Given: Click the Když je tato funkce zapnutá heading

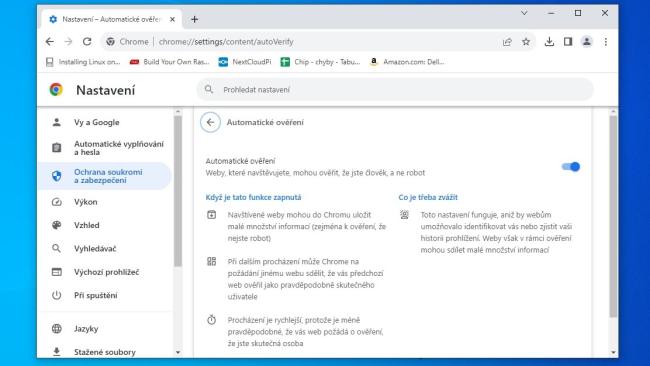Looking at the screenshot, I should click(253, 197).
